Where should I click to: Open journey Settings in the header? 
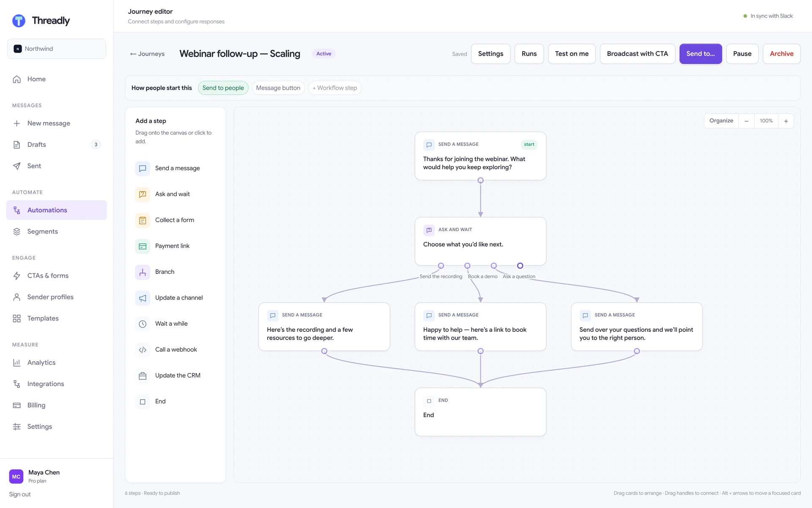pos(491,54)
